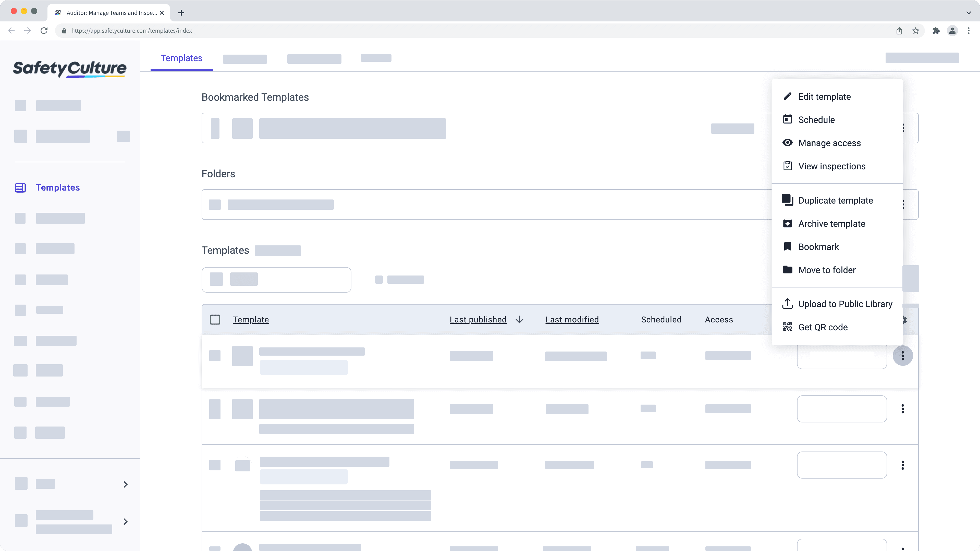
Task: Open Templates from the left sidebar
Action: tap(58, 187)
